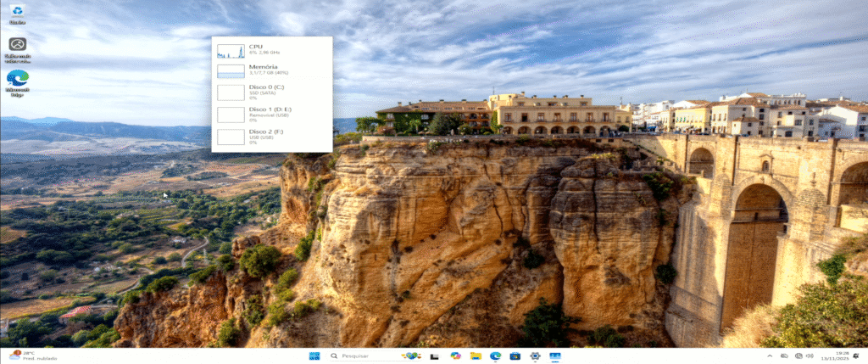
Task: Open Task View from the taskbar
Action: [x=434, y=356]
